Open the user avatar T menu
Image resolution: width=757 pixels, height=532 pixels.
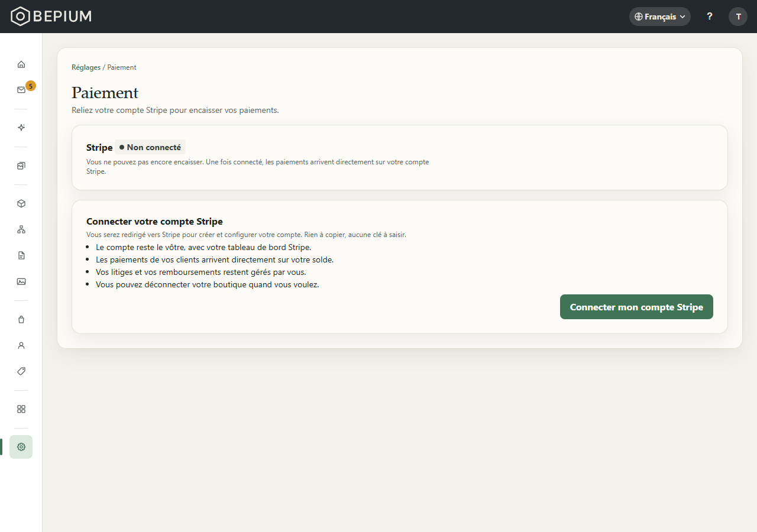pyautogui.click(x=738, y=17)
